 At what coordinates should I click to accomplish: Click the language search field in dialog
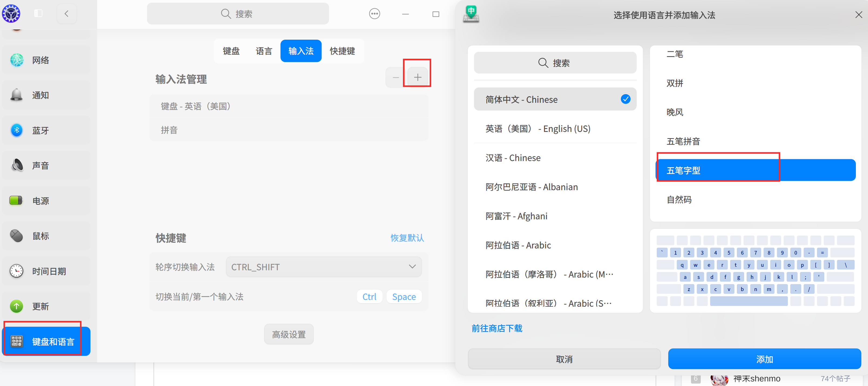(x=555, y=63)
